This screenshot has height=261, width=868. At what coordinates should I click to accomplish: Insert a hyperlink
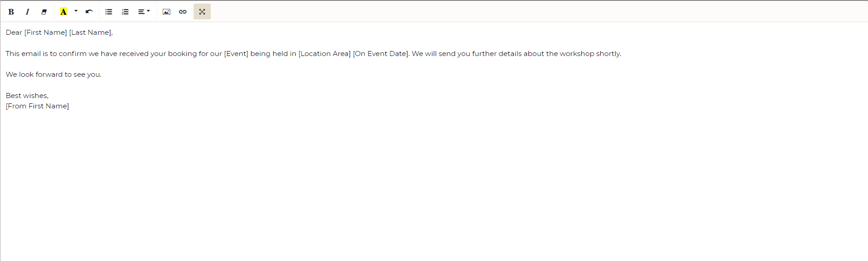pyautogui.click(x=183, y=12)
